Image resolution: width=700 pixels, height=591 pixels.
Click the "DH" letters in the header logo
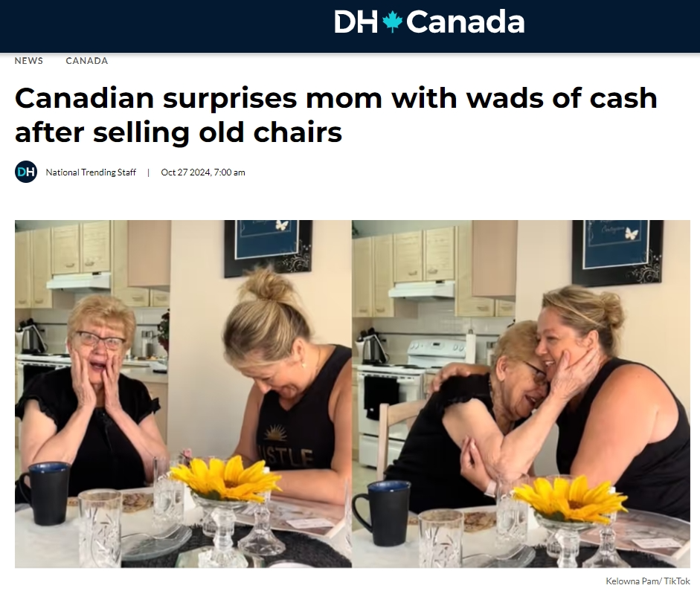356,22
